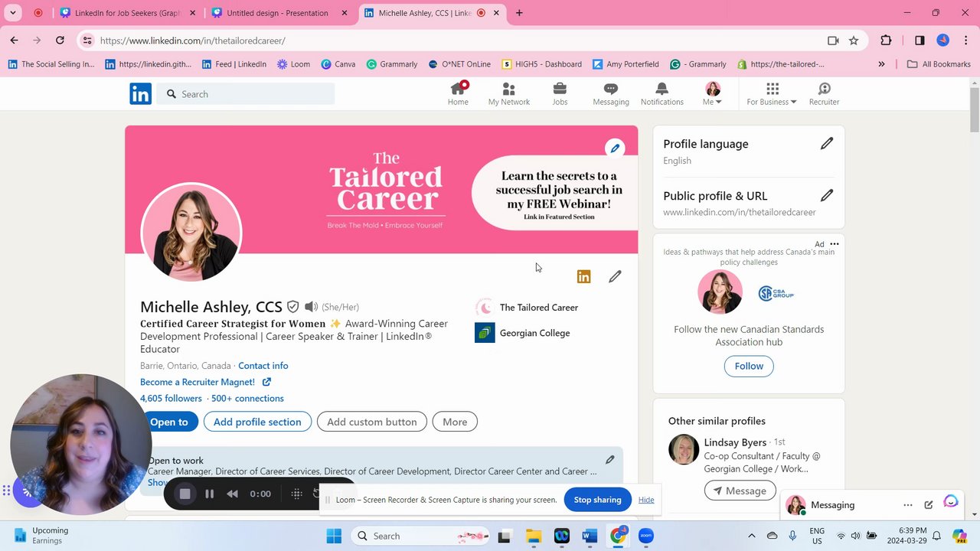Reload the current page
The height and width of the screenshot is (551, 980).
pos(60,41)
